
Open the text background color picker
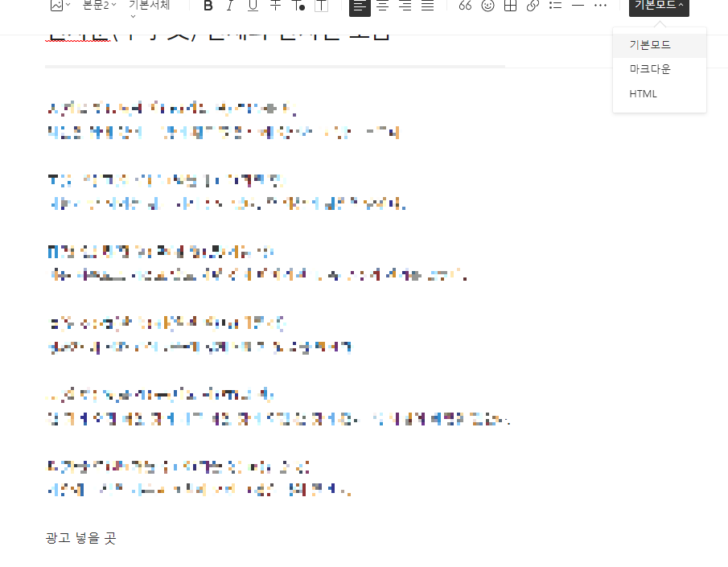(x=321, y=6)
